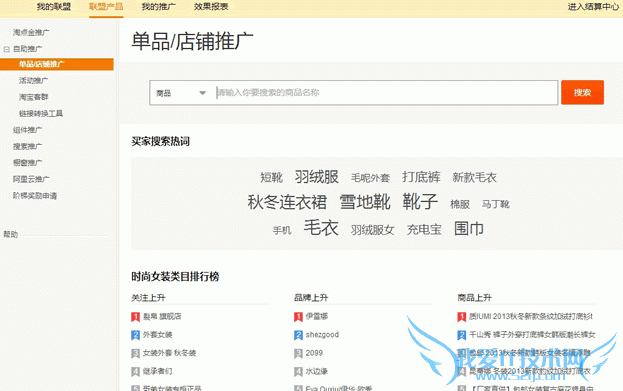Click the 买家搜索热词 section heading
Screen dimensions: 623x391
pos(161,141)
